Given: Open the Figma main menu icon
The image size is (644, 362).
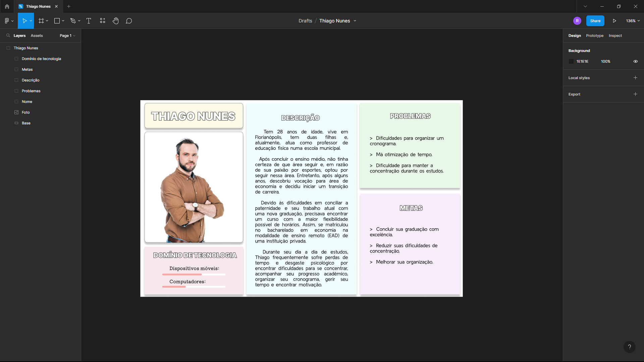Looking at the screenshot, I should [7, 21].
